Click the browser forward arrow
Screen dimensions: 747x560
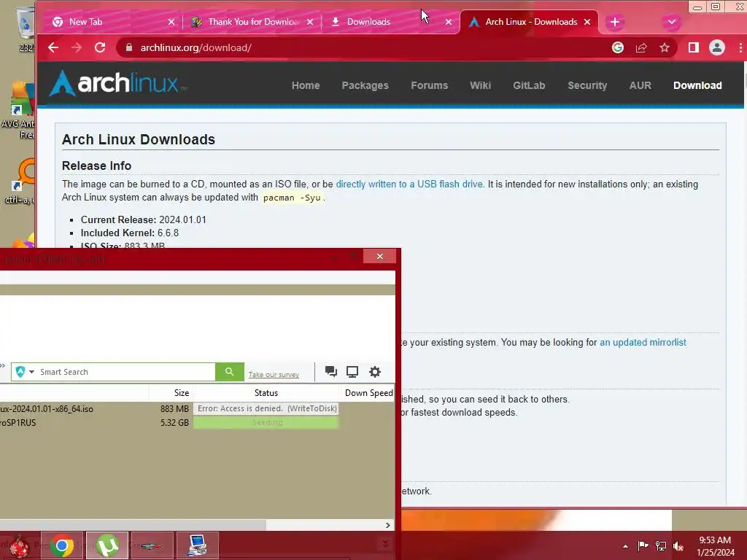(x=76, y=47)
